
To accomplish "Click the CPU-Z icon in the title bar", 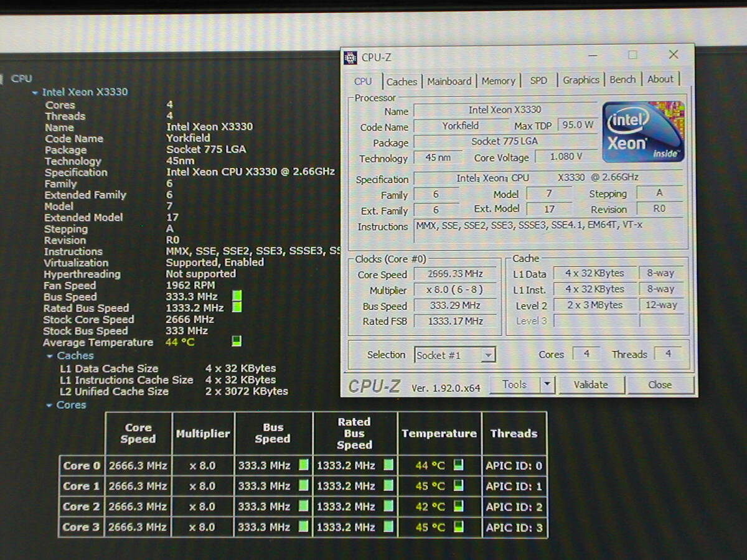I will pyautogui.click(x=350, y=58).
